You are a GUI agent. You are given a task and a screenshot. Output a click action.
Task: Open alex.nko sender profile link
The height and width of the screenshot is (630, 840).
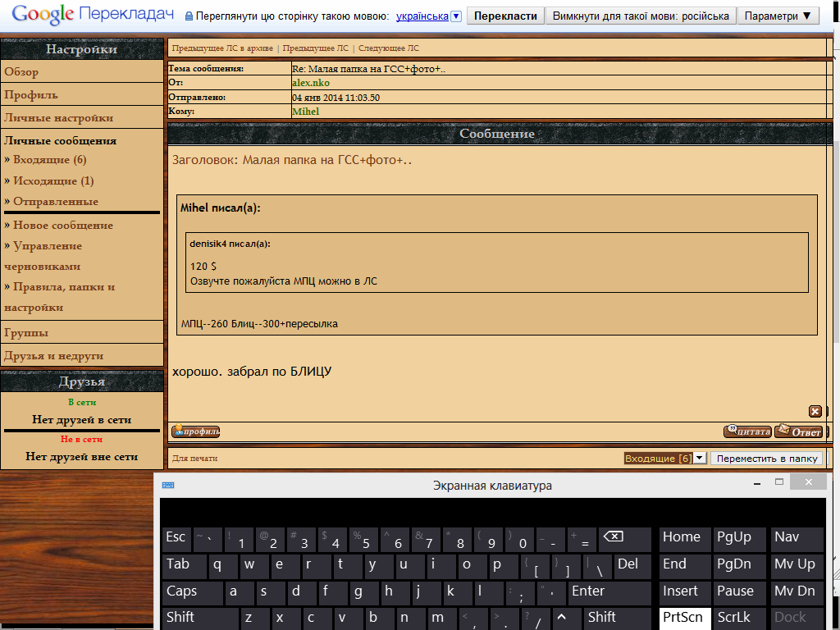(311, 83)
